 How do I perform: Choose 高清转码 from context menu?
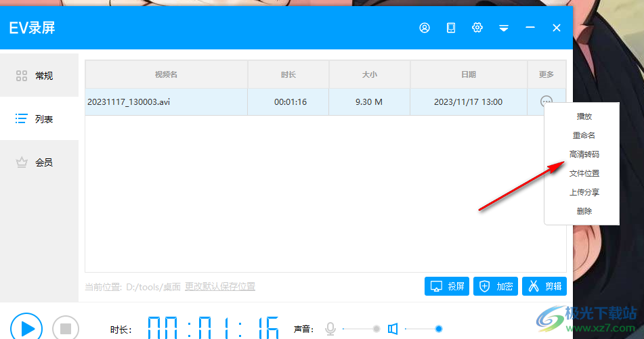(x=584, y=154)
